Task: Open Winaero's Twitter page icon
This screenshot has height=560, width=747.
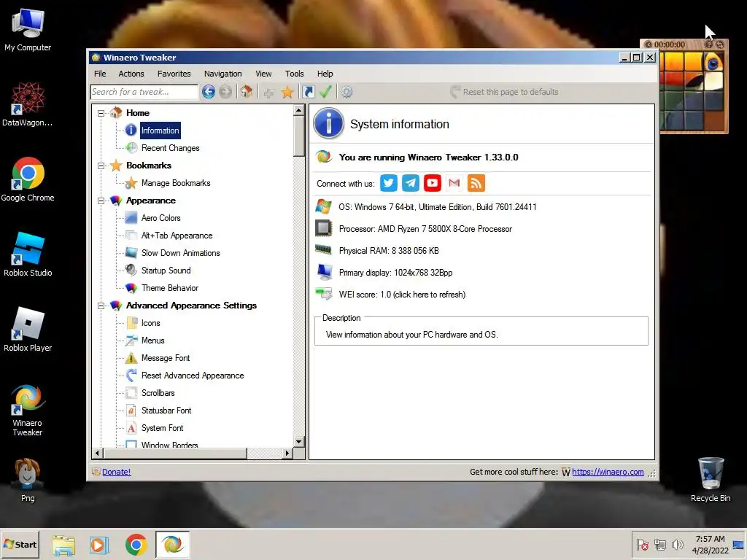Action: tap(389, 183)
